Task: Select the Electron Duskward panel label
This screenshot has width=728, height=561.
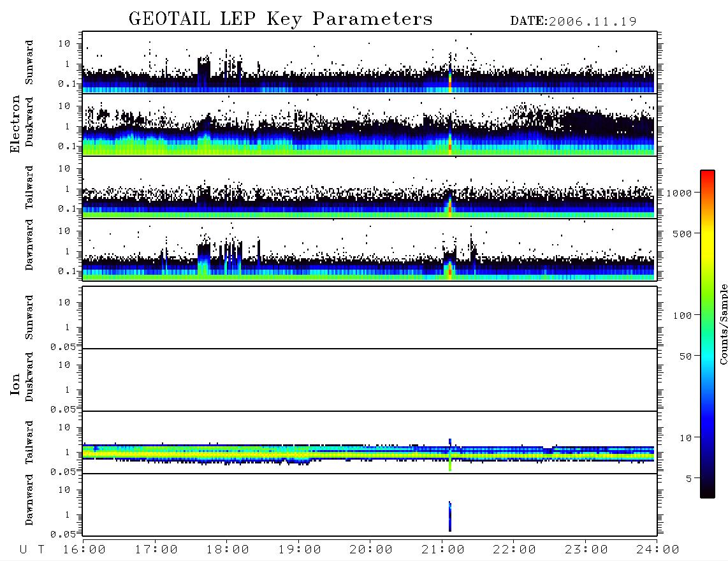Action: [x=29, y=122]
